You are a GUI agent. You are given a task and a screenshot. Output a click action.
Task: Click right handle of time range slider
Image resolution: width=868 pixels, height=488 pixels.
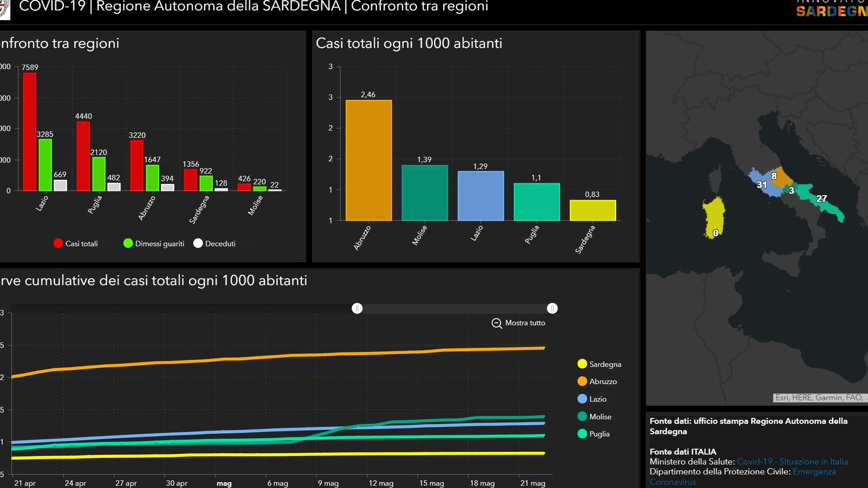coord(552,308)
